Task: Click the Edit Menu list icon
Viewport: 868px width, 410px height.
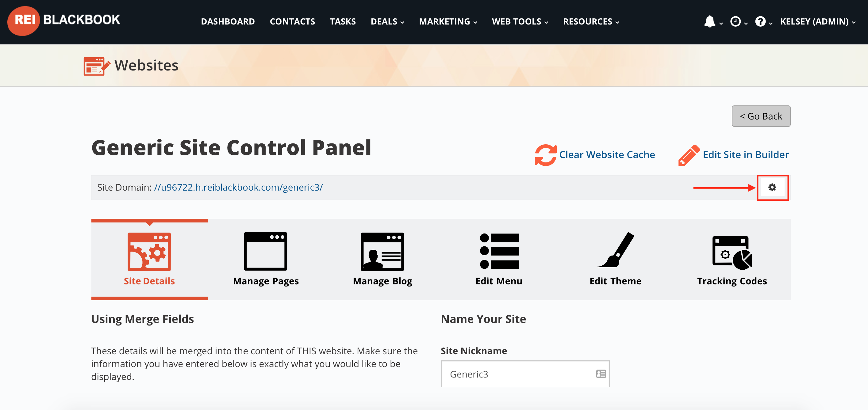Action: (x=499, y=251)
